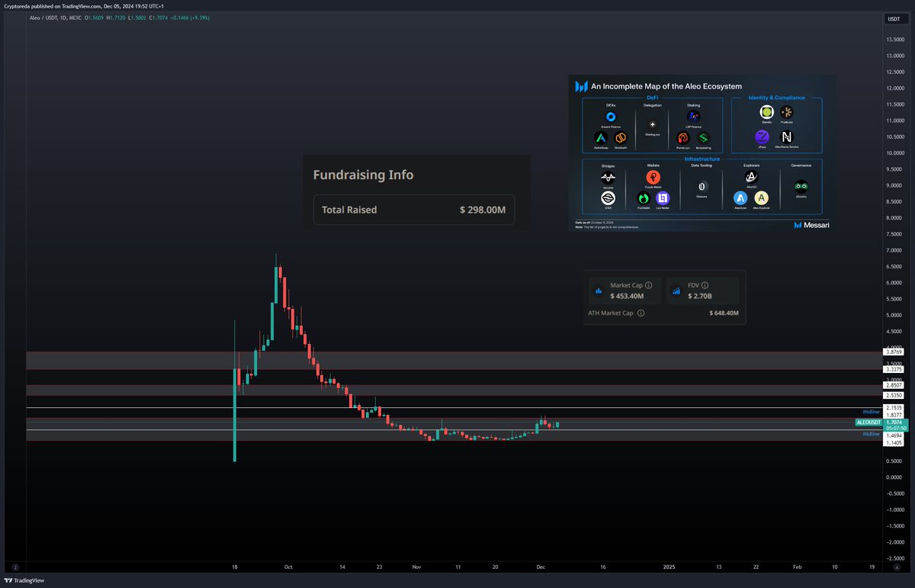Click the Midline label beside the 1.4694 level

871,433
